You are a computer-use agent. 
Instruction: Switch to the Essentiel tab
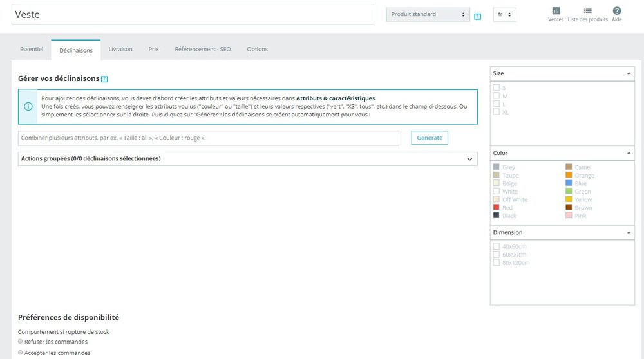coord(32,50)
